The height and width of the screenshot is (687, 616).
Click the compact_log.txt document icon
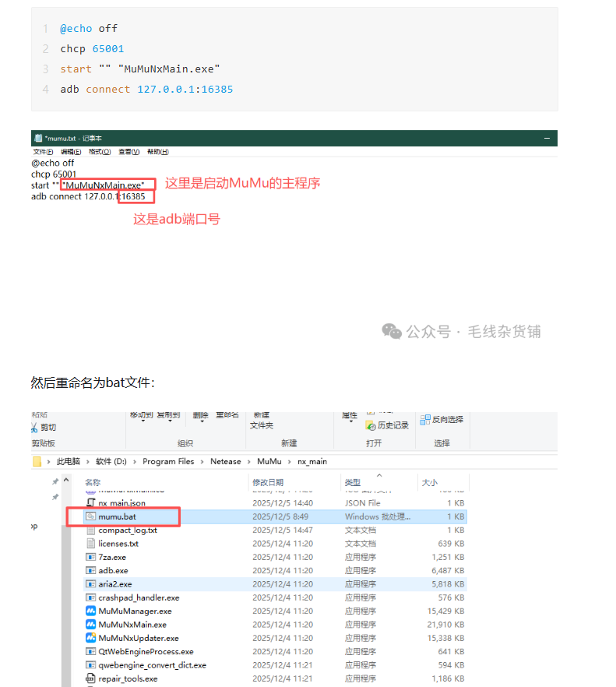click(x=90, y=530)
